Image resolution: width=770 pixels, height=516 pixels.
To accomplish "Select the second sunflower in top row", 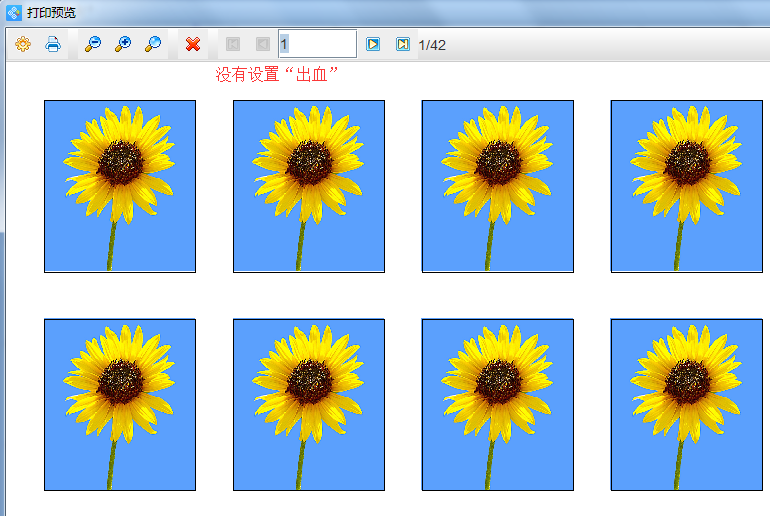I will [x=309, y=186].
